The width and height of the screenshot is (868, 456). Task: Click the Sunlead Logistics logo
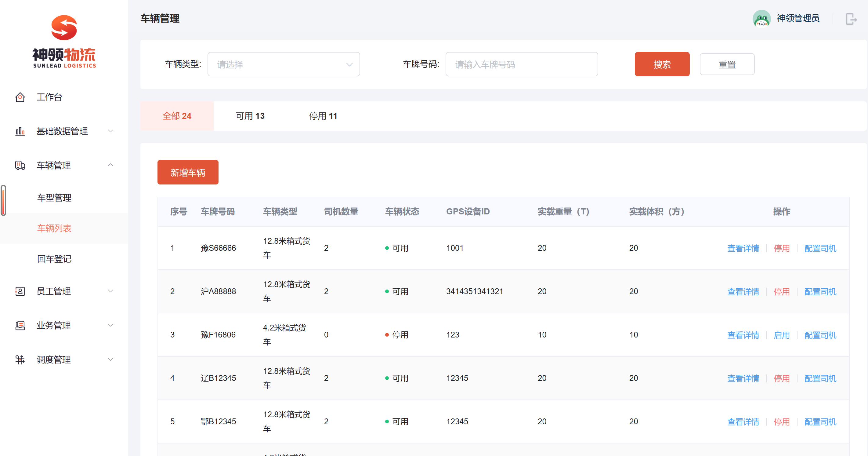click(64, 41)
